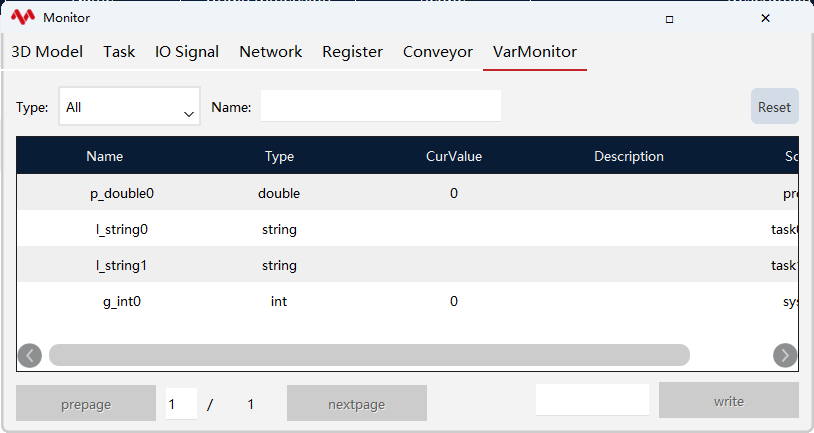Close the Monitor window

pos(765,18)
